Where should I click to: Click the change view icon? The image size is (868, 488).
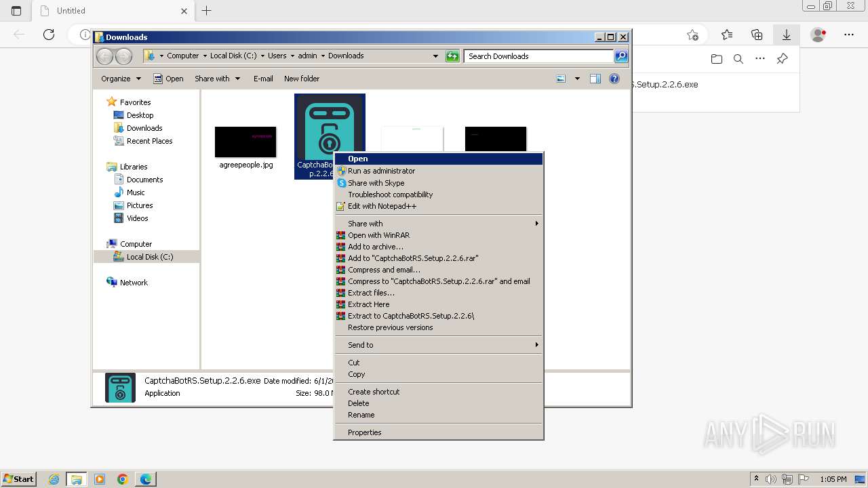tap(561, 79)
